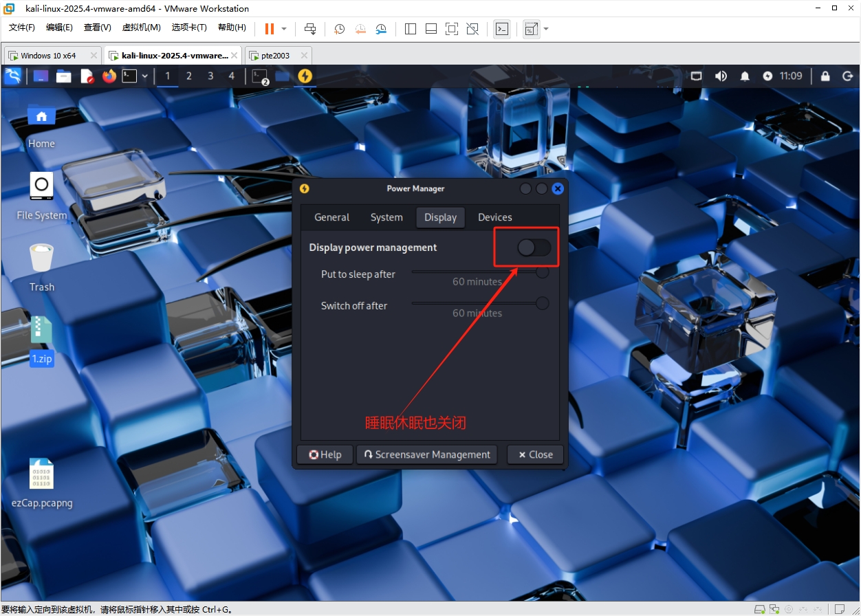Screen dimensions: 861x616
Task: Toggle the Display power management switch
Action: tap(534, 247)
